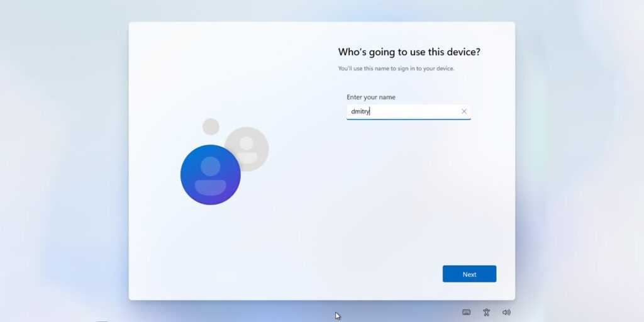Screen dimensions: 644x322
Task: Click the Next button
Action: tap(469, 274)
